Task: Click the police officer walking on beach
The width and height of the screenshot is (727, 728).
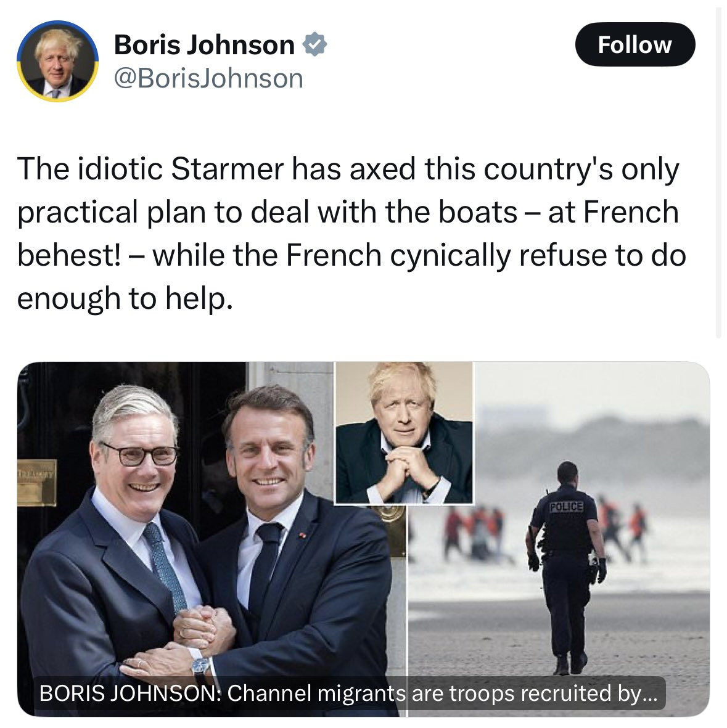Action: pos(566,566)
